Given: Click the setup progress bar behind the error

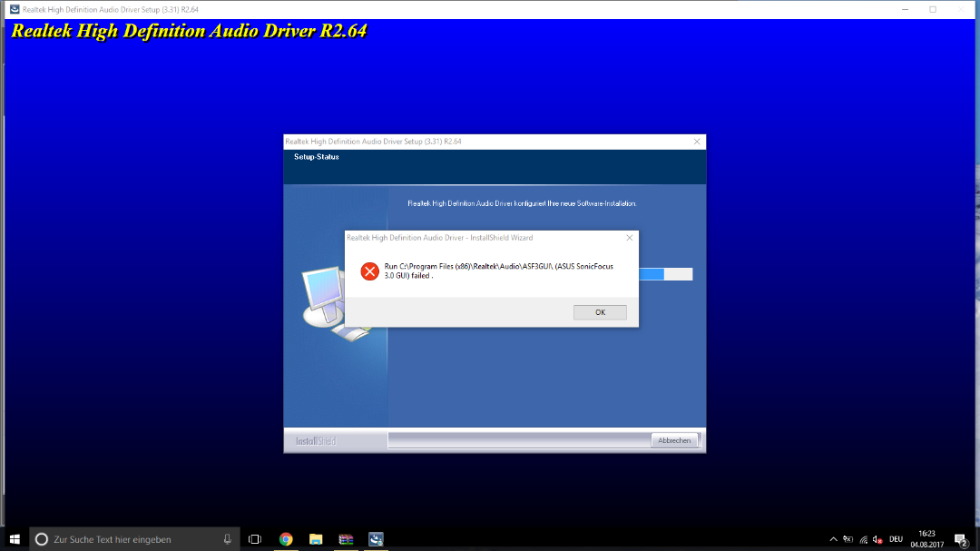Looking at the screenshot, I should (666, 274).
